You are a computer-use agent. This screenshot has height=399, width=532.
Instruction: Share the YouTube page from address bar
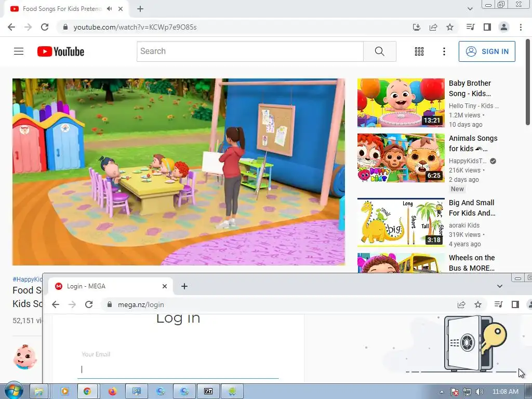(433, 27)
